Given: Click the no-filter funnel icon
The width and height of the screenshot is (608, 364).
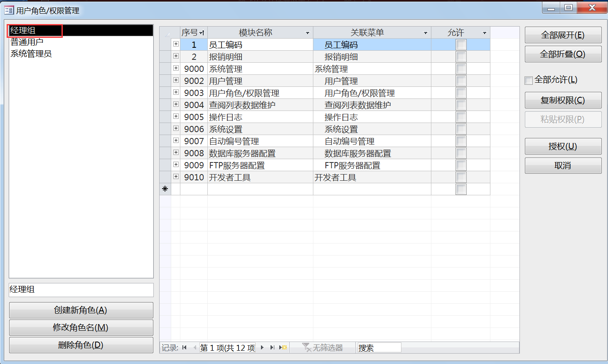Looking at the screenshot, I should pos(306,347).
